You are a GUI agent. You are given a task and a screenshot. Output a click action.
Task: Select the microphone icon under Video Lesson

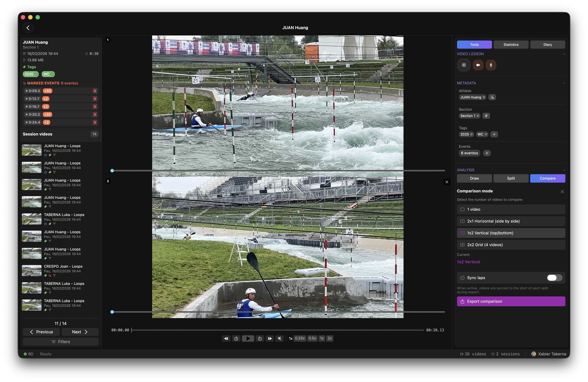pyautogui.click(x=491, y=65)
